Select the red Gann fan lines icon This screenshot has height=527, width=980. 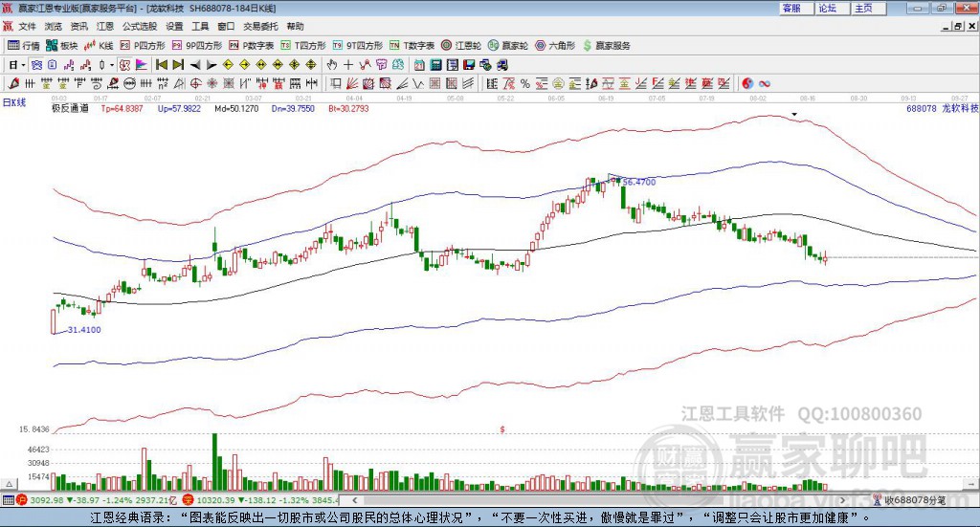[352, 83]
